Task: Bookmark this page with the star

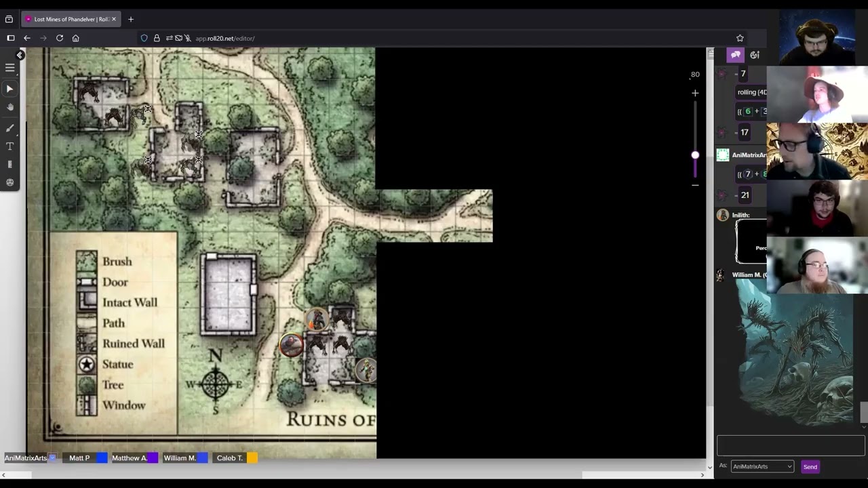Action: click(740, 38)
